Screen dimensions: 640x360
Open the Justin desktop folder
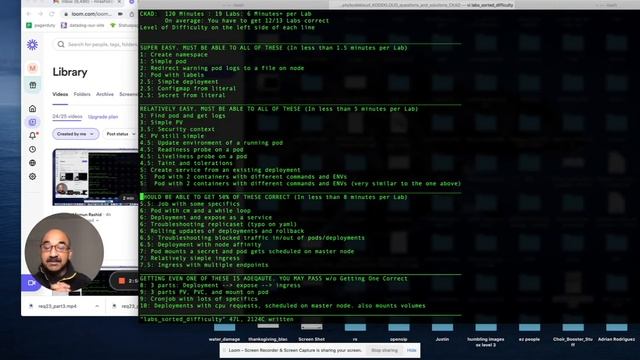coord(442,333)
